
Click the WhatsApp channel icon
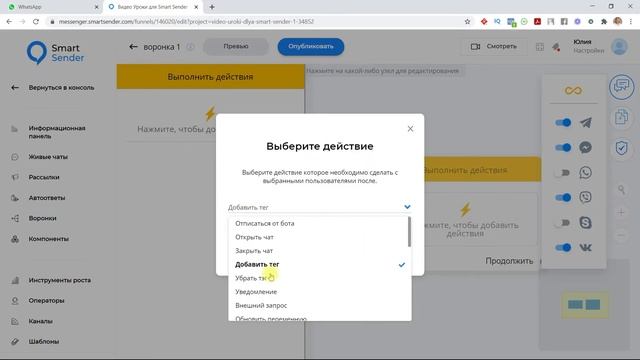(586, 173)
